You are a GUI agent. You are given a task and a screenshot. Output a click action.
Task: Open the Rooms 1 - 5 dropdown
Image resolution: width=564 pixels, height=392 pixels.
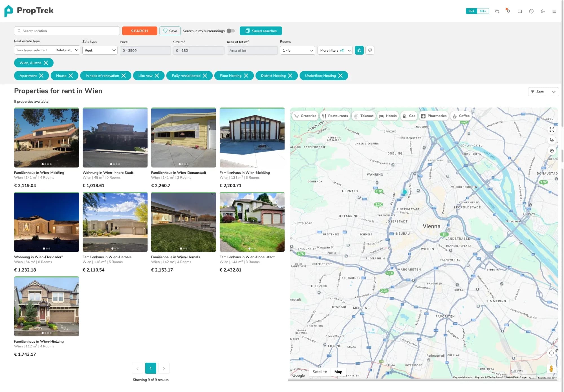coord(298,50)
